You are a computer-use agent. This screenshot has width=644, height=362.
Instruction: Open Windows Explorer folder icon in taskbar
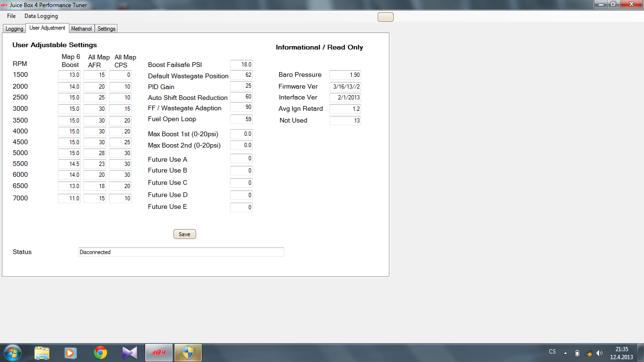click(42, 353)
